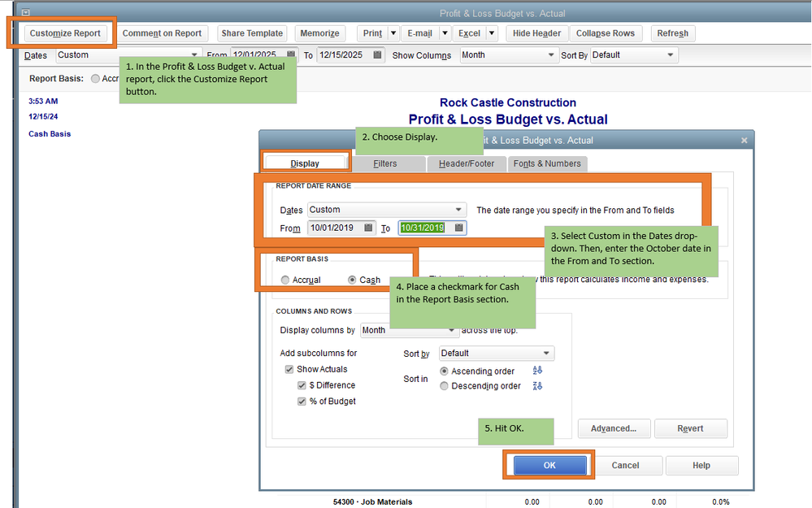Open calendar picker for dialog To date
812x508 pixels.
(458, 228)
